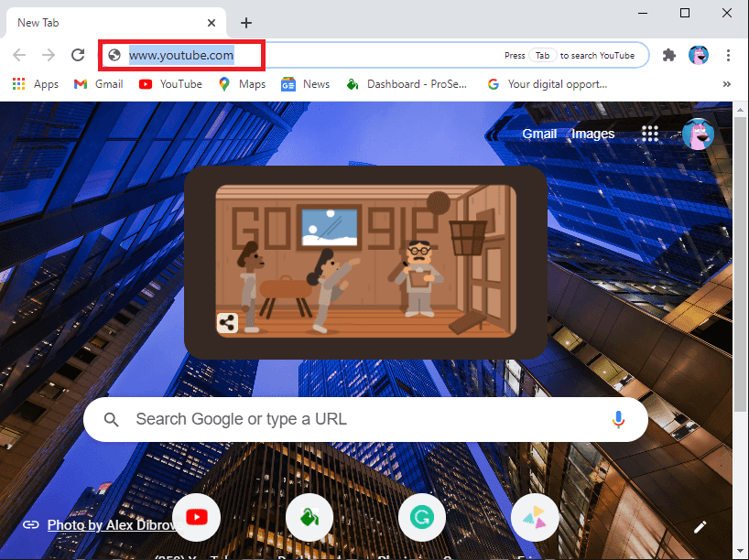Share the doodle with the share icon
This screenshot has width=749, height=560.
(227, 323)
